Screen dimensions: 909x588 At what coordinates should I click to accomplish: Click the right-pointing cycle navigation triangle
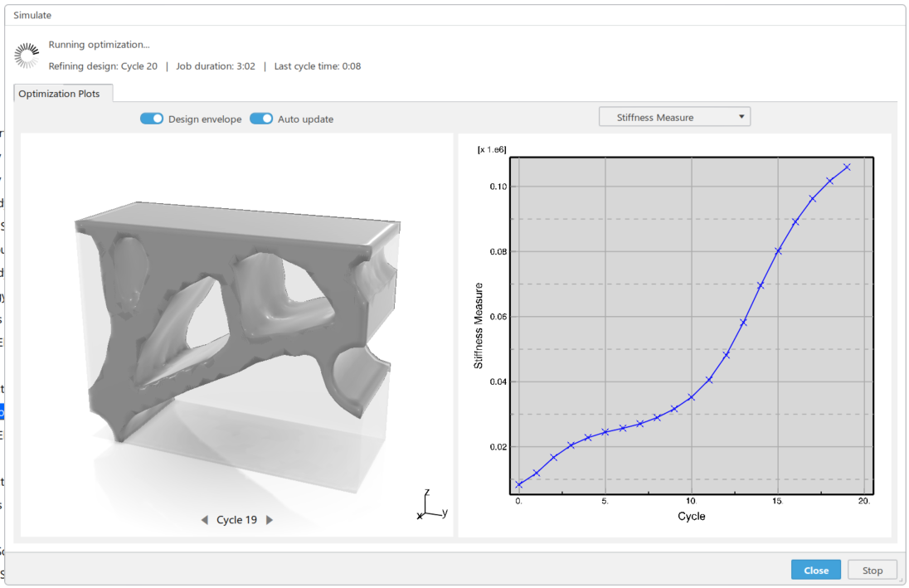click(269, 519)
